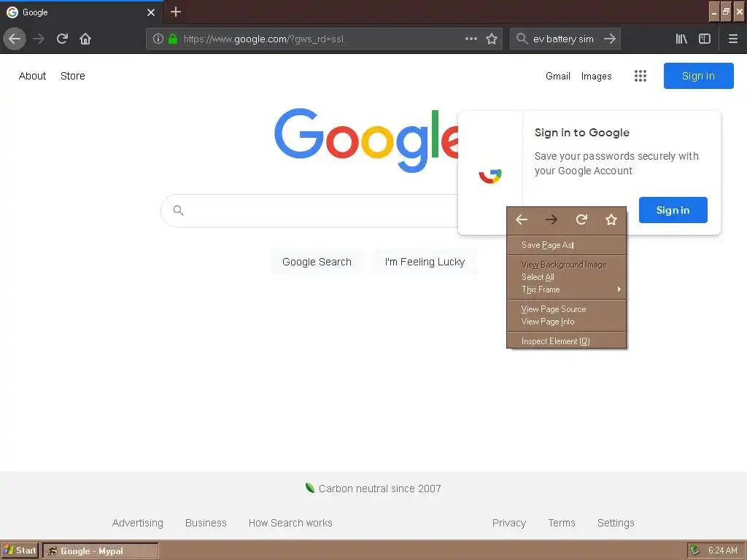Open the Library icon in the toolbar

(681, 39)
